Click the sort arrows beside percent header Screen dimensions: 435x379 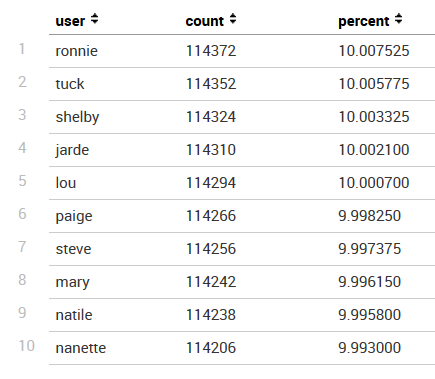tap(398, 19)
